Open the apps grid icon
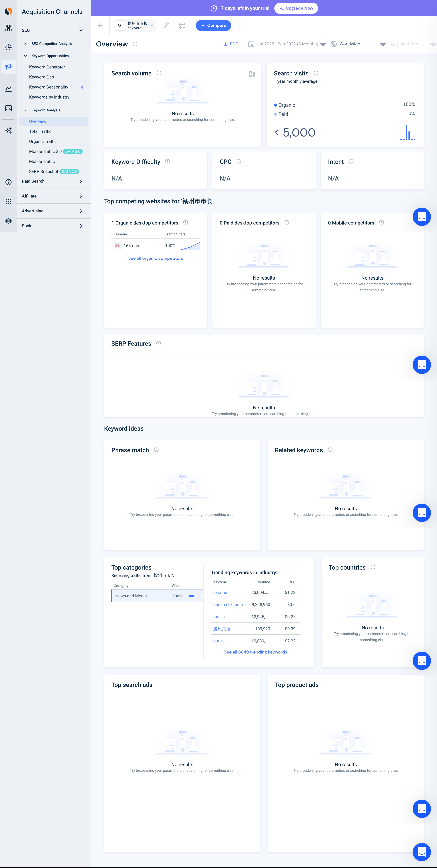Screen dimensions: 437x868 click(8, 201)
